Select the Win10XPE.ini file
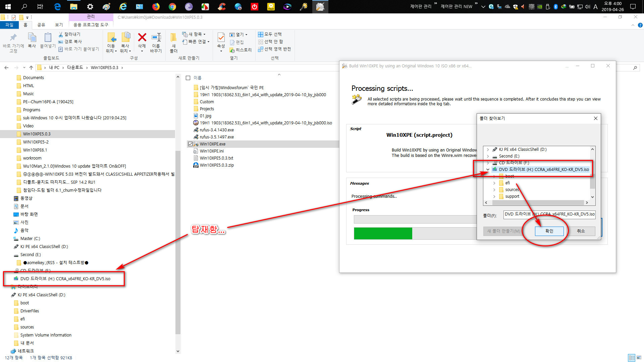This screenshot has width=644, height=362. click(212, 151)
